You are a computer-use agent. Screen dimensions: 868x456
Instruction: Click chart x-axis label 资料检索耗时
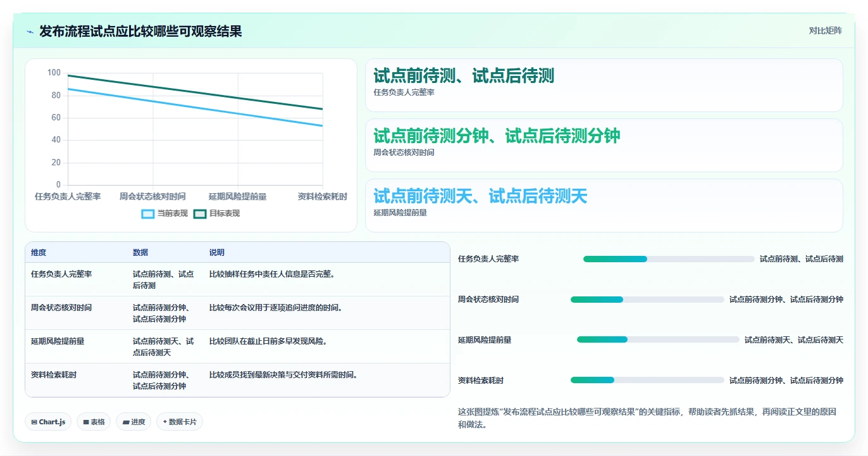coord(323,197)
